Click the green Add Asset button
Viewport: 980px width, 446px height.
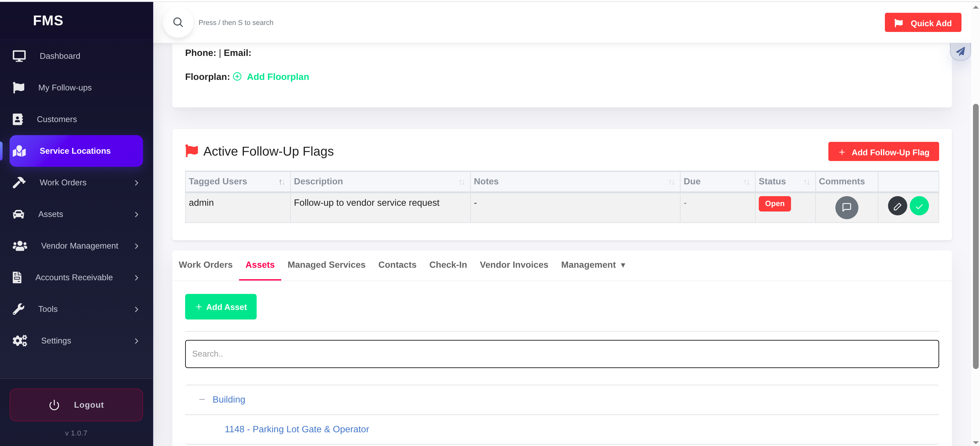[221, 307]
